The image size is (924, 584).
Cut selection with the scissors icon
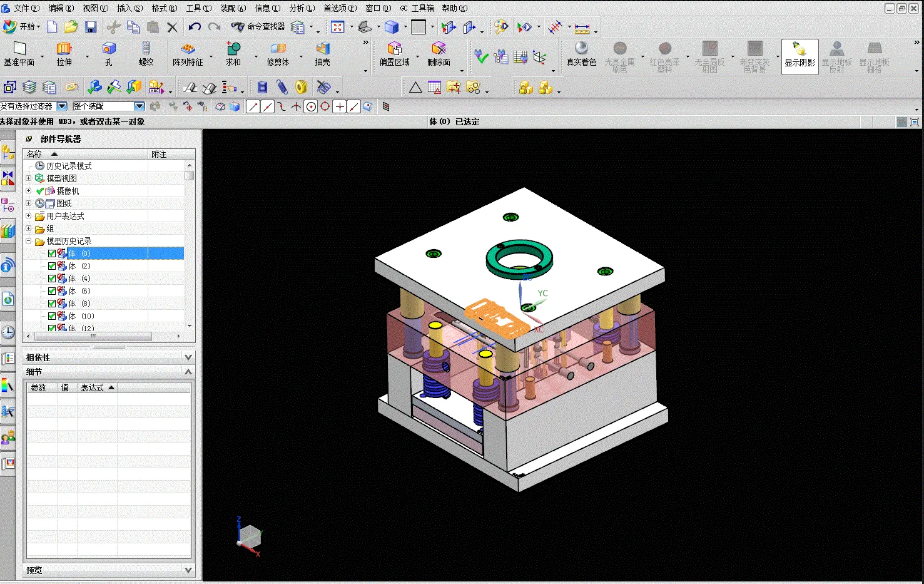pos(113,27)
